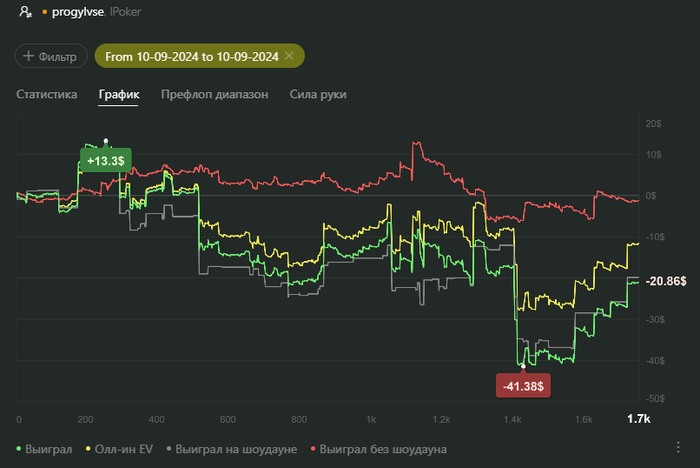Image resolution: width=700 pixels, height=468 pixels.
Task: Remove the date filter with its X
Action: pos(289,57)
